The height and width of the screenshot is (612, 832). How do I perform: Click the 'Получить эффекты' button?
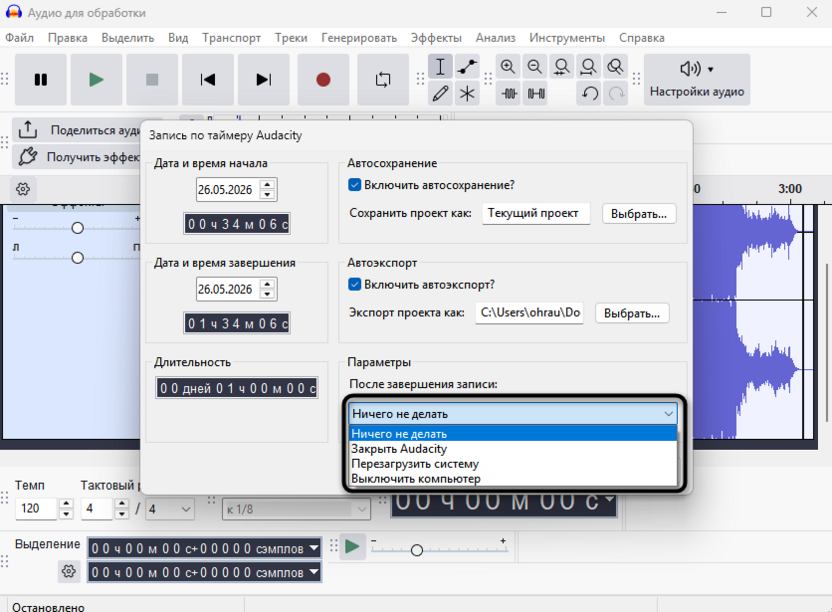point(77,157)
